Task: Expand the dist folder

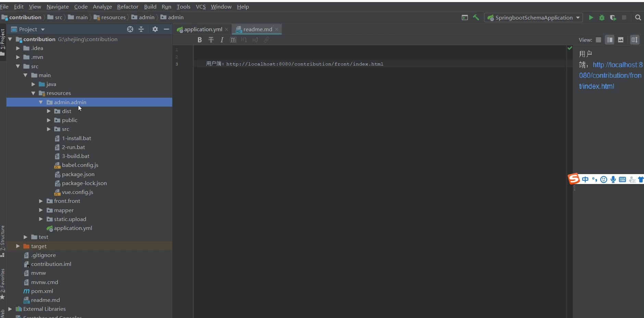Action: click(x=49, y=111)
